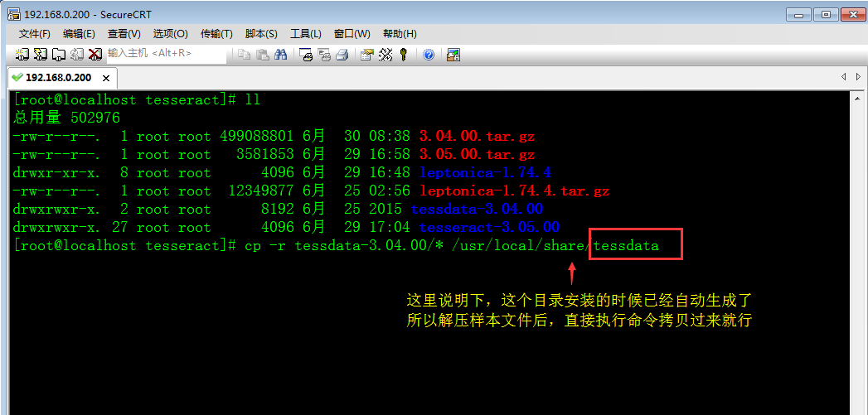Click the 总用量 502976 line
This screenshot has height=415, width=868.
(x=66, y=118)
